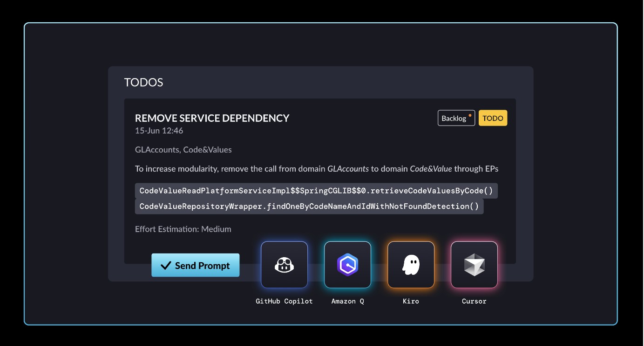Select the Cursor cube icon
644x346 pixels.
coord(474,265)
